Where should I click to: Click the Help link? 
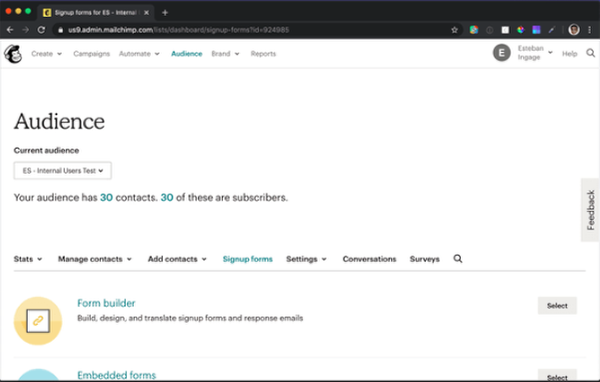569,54
